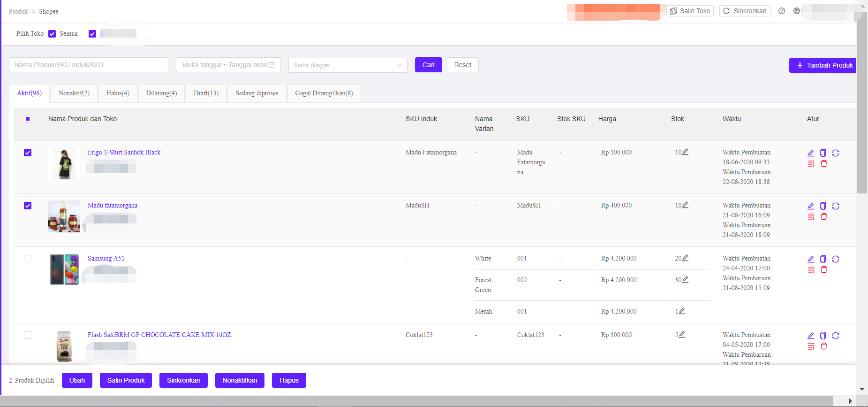Viewport: 868px width, 407px height.
Task: Uncheck the Erigo T-Shirt Sanhok Black checkbox
Action: click(28, 153)
